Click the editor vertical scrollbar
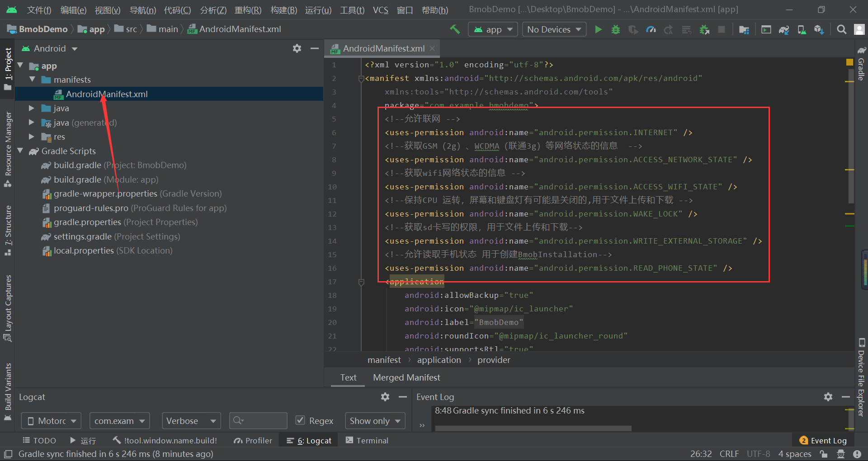The width and height of the screenshot is (868, 461). 851,136
